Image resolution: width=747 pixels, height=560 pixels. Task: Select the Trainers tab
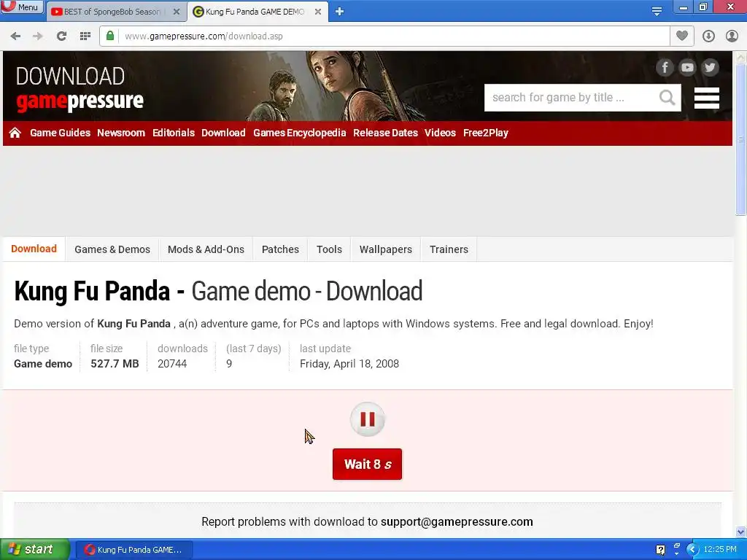click(x=449, y=249)
